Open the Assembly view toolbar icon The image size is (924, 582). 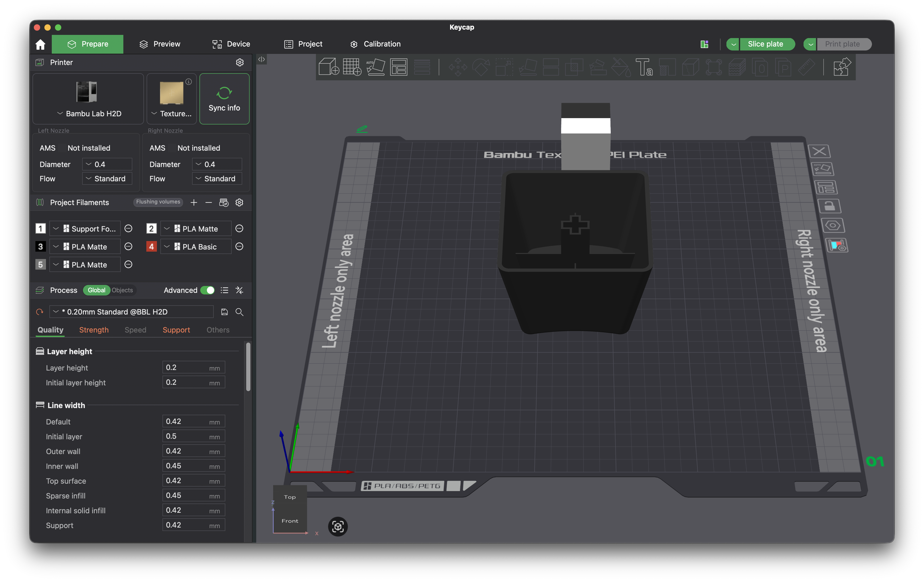click(x=842, y=67)
